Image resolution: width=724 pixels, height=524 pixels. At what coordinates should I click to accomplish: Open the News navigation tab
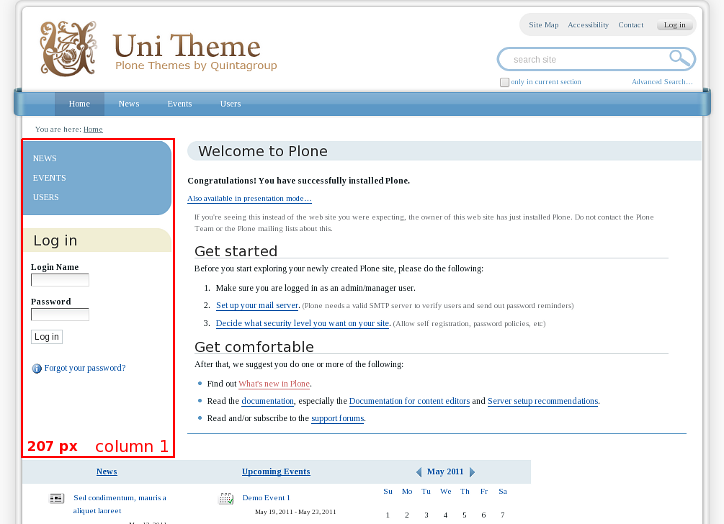click(x=129, y=104)
